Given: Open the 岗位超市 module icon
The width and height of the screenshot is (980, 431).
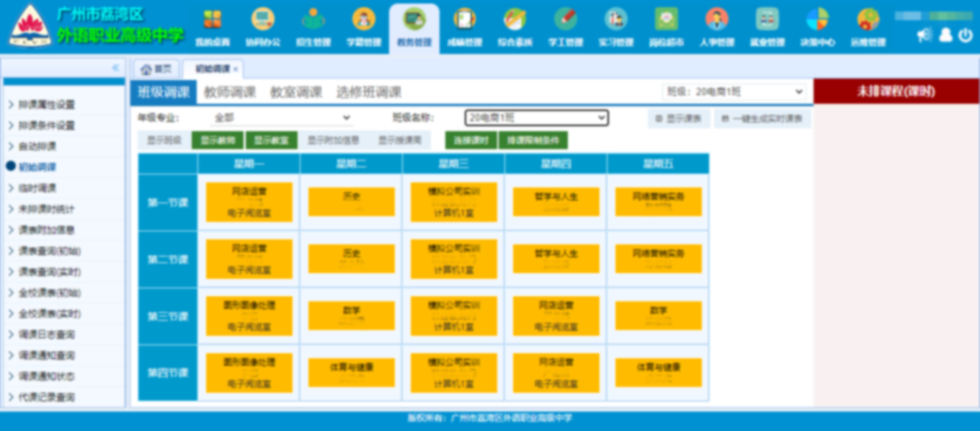Looking at the screenshot, I should click(667, 19).
